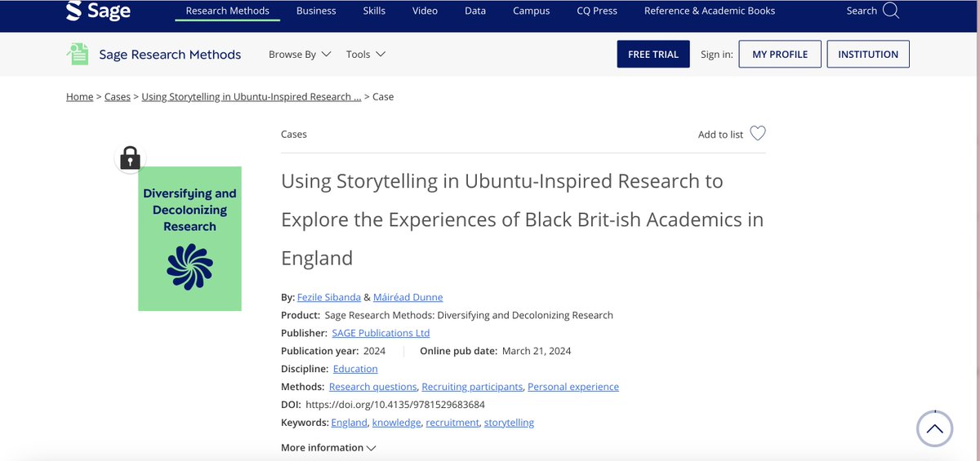The image size is (980, 461).
Task: Click the INSTITUTION button
Action: click(x=868, y=54)
